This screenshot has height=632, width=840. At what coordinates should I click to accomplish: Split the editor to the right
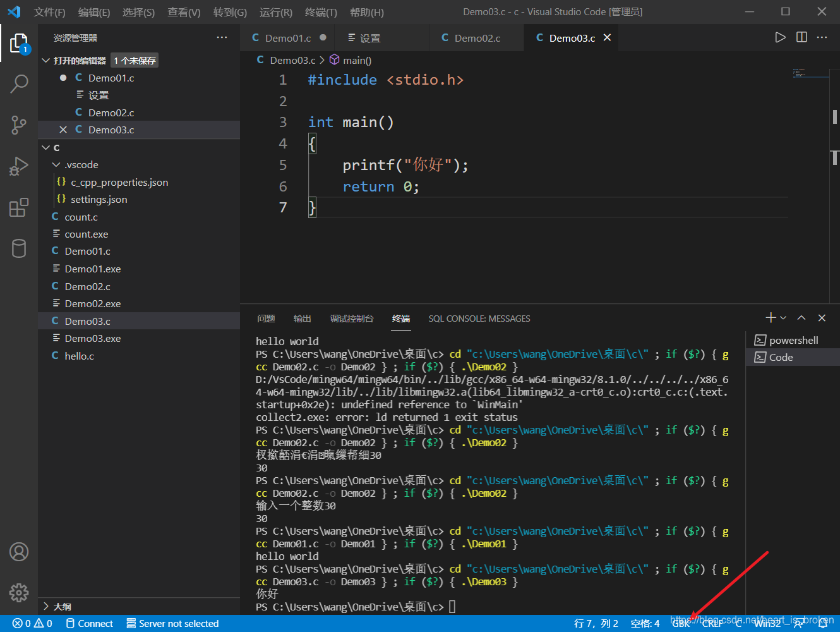801,37
